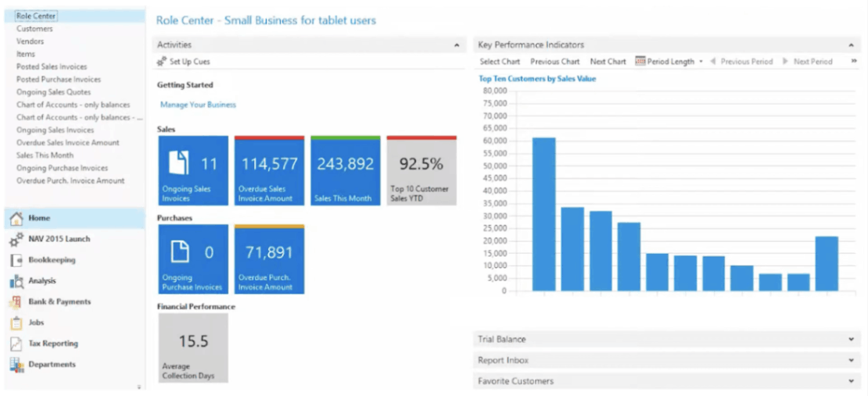
Task: Collapse the Activities panel
Action: pos(457,45)
